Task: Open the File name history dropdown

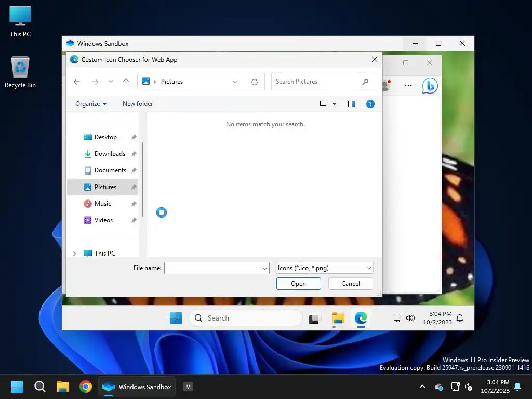Action: 265,268
